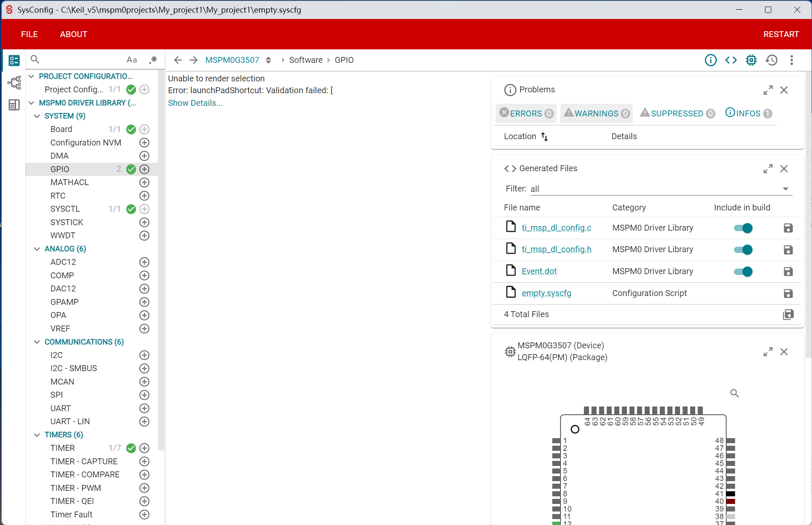The width and height of the screenshot is (812, 525).
Task: Open the three-dot more options menu
Action: 791,60
